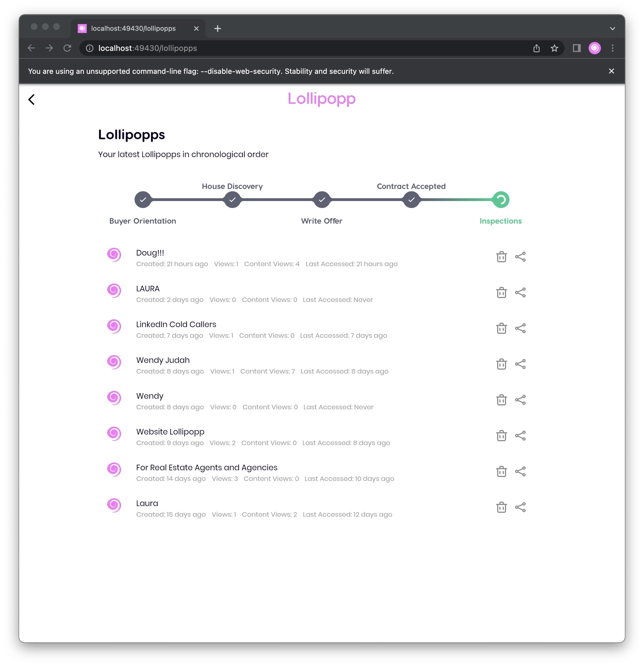The image size is (644, 666).
Task: Share the LAURA lollipopp
Action: [x=520, y=292]
